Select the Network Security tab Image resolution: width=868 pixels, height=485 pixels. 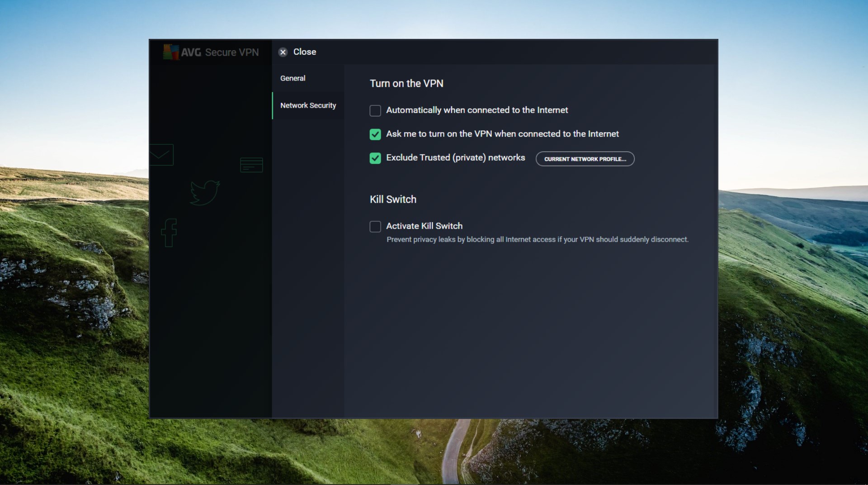coord(308,105)
